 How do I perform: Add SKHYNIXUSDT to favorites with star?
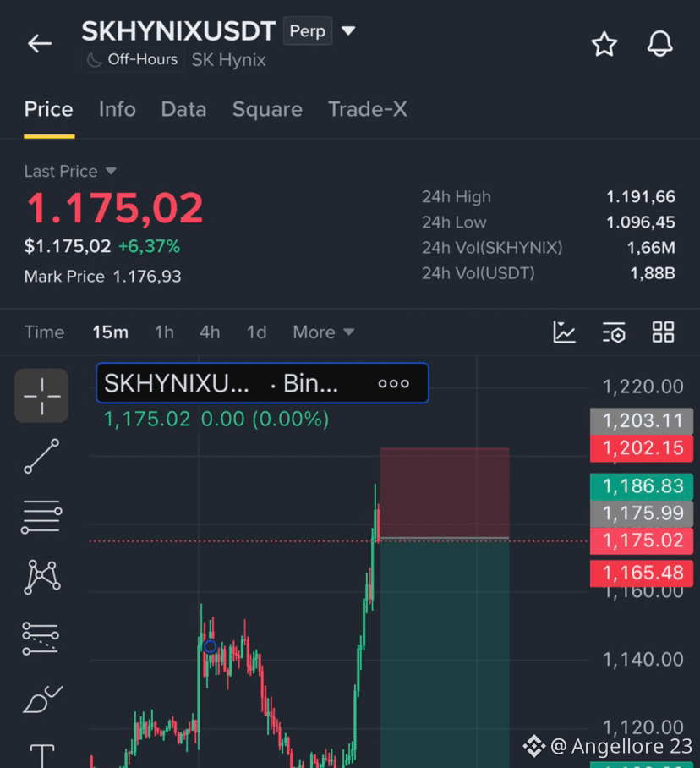(x=604, y=44)
